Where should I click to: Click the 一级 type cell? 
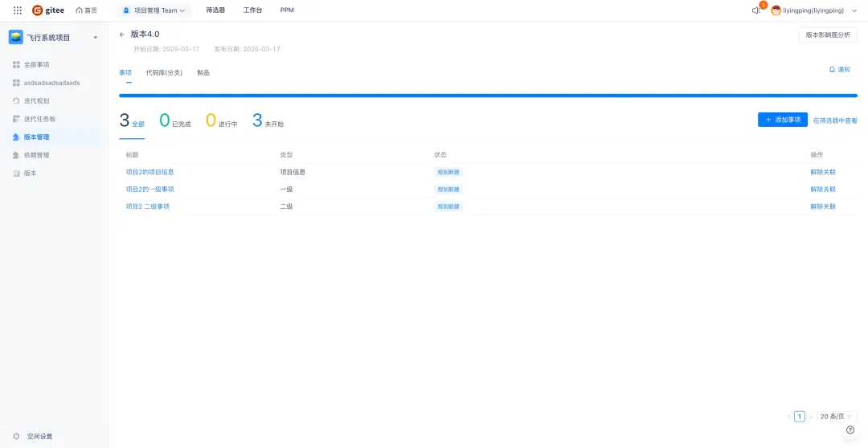pyautogui.click(x=286, y=189)
